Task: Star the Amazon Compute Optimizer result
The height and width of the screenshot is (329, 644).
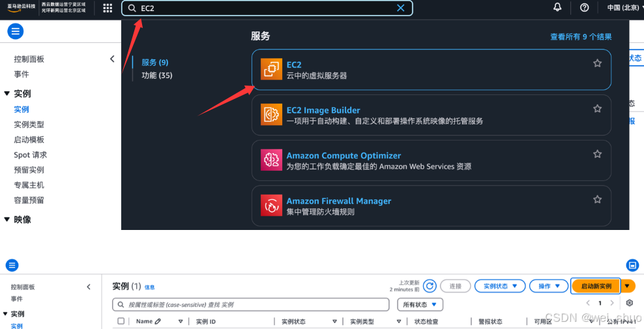Action: 597,154
